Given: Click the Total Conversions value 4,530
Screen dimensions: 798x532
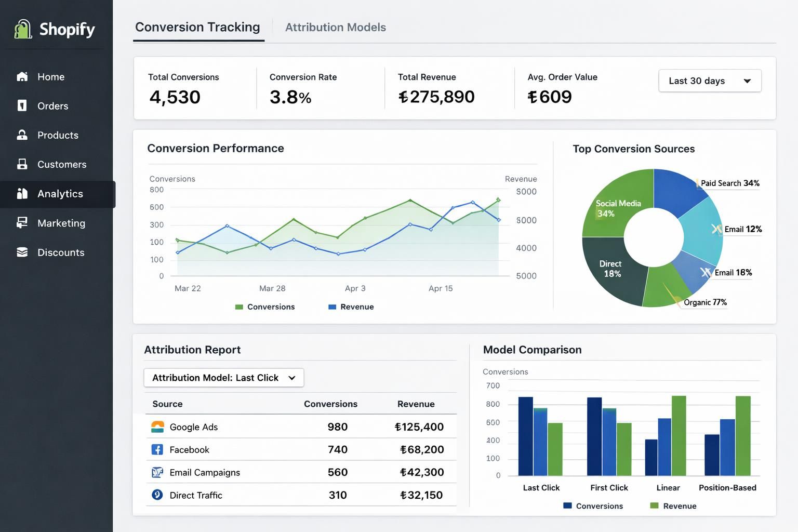Looking at the screenshot, I should tap(175, 97).
